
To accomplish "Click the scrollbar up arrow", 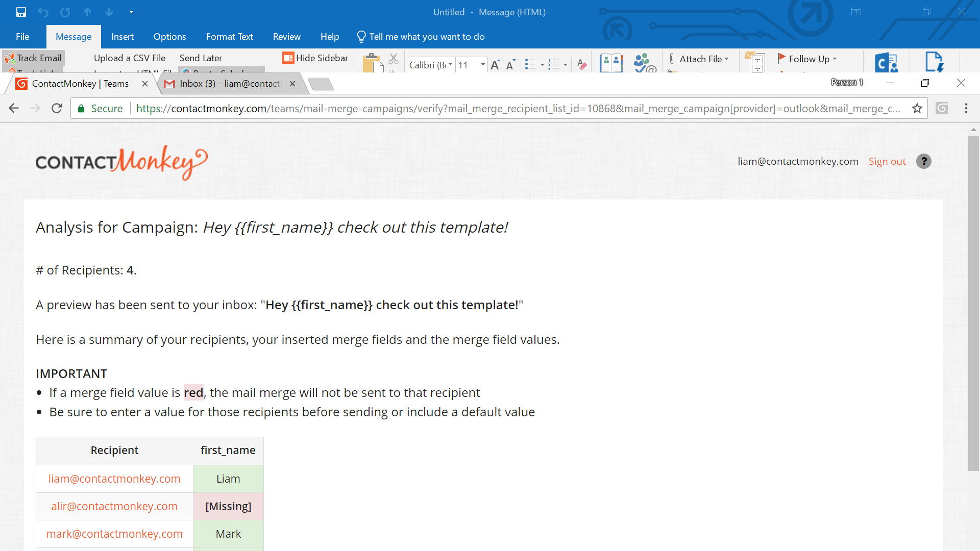I will coord(973,130).
